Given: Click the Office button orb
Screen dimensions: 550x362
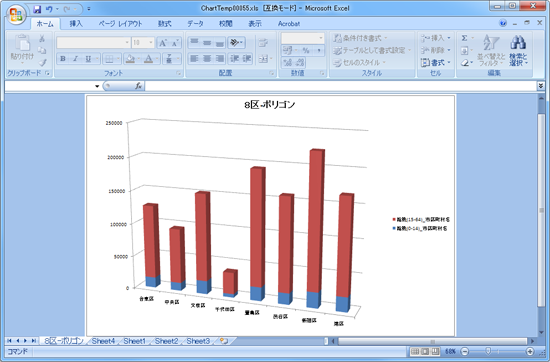Looking at the screenshot, I should coord(16,15).
